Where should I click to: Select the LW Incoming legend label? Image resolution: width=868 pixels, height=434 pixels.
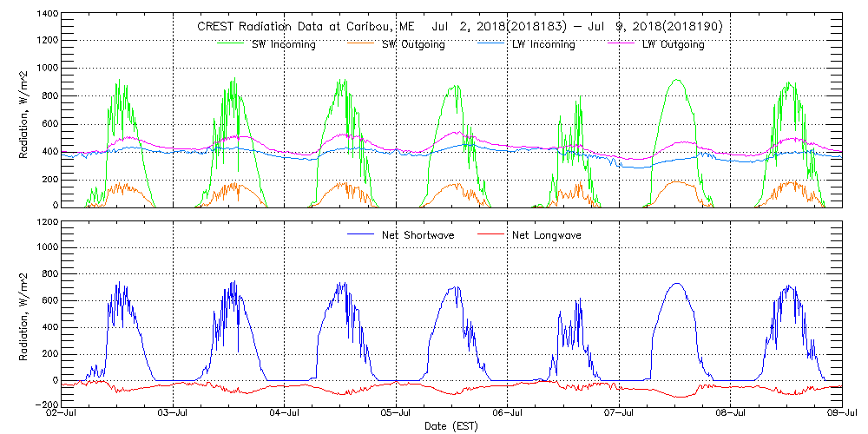543,44
